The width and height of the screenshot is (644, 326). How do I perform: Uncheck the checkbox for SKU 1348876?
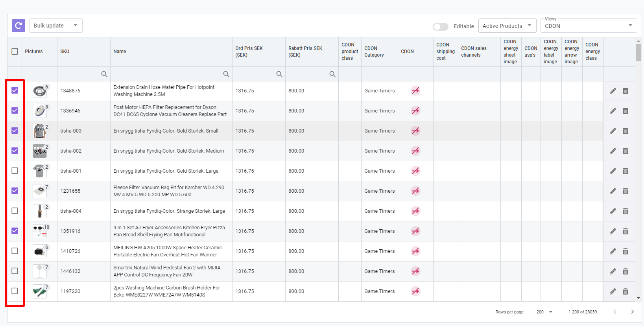pos(15,90)
